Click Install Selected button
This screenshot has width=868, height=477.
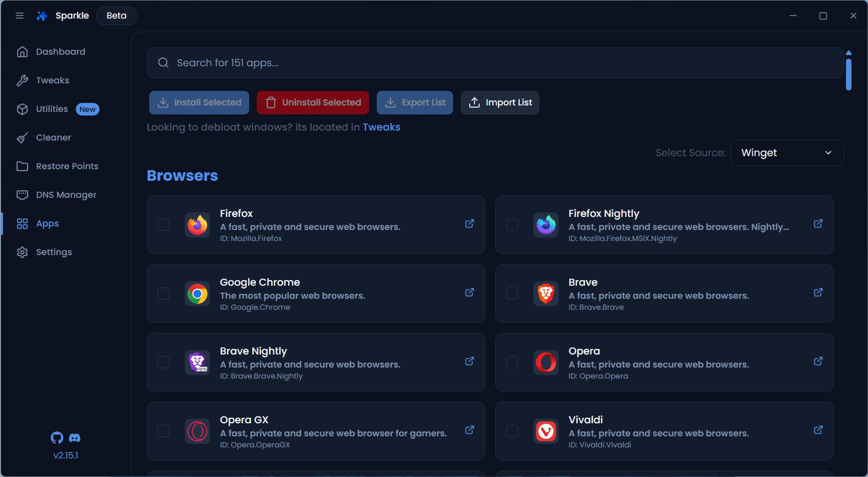tap(199, 102)
